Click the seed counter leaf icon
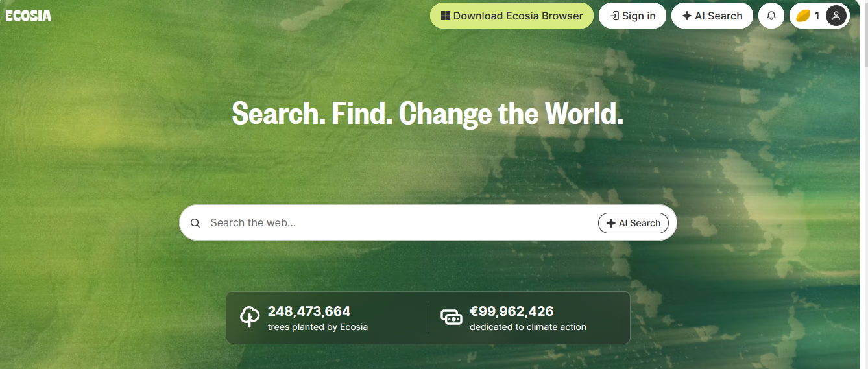The image size is (868, 369). point(803,16)
